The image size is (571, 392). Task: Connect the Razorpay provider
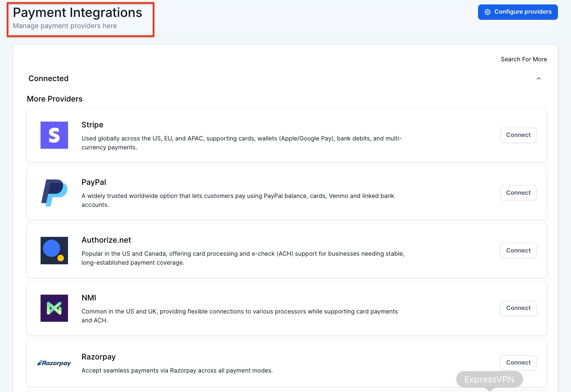point(518,363)
